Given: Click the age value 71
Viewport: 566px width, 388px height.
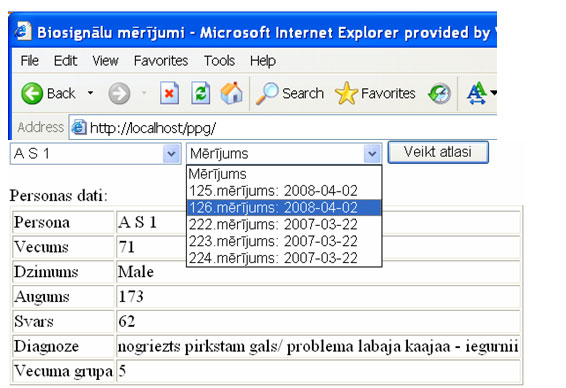Looking at the screenshot, I should [126, 247].
